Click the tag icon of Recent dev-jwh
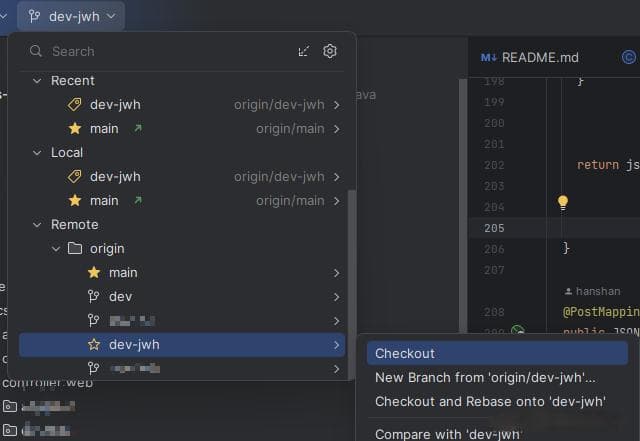The image size is (640, 441). [75, 105]
